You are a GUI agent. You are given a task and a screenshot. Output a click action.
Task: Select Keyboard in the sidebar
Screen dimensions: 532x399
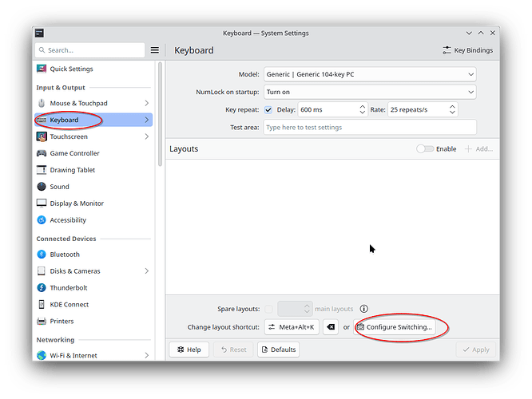pos(93,120)
